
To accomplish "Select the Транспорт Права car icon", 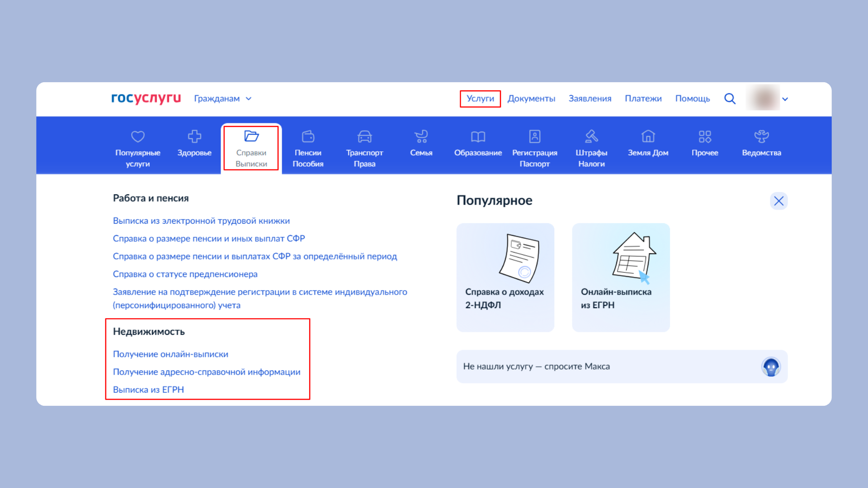I will tap(365, 136).
